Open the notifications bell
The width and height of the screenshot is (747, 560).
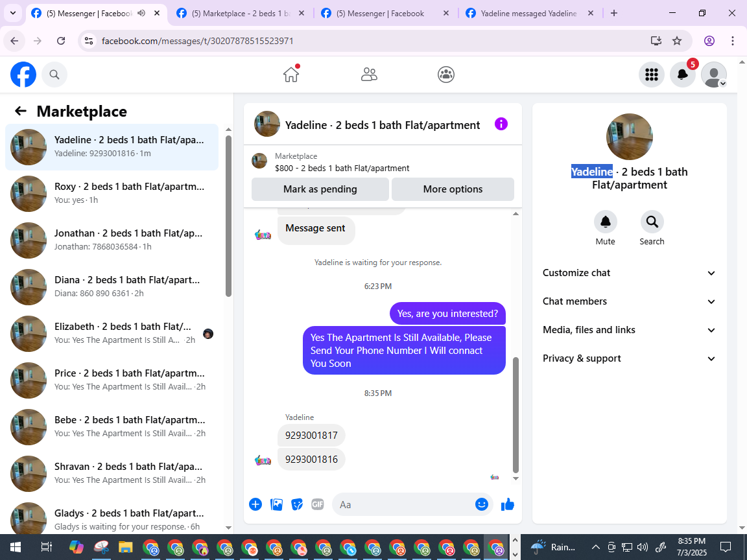point(682,75)
